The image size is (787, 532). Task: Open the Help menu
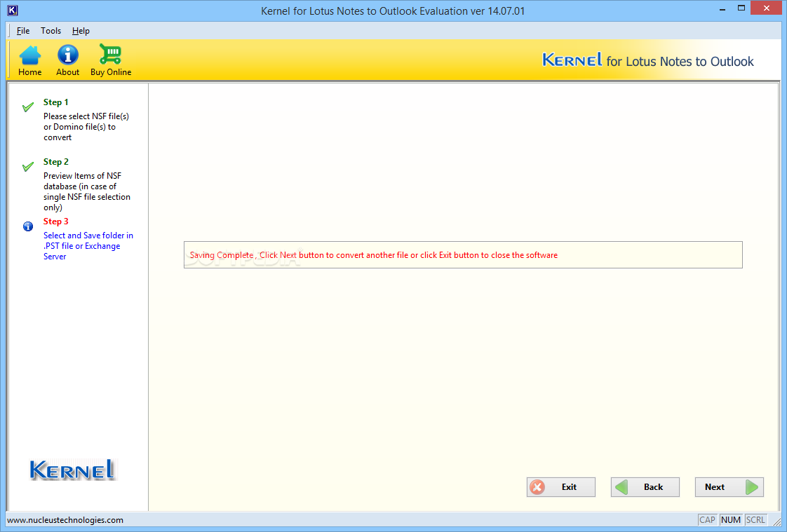click(x=81, y=31)
